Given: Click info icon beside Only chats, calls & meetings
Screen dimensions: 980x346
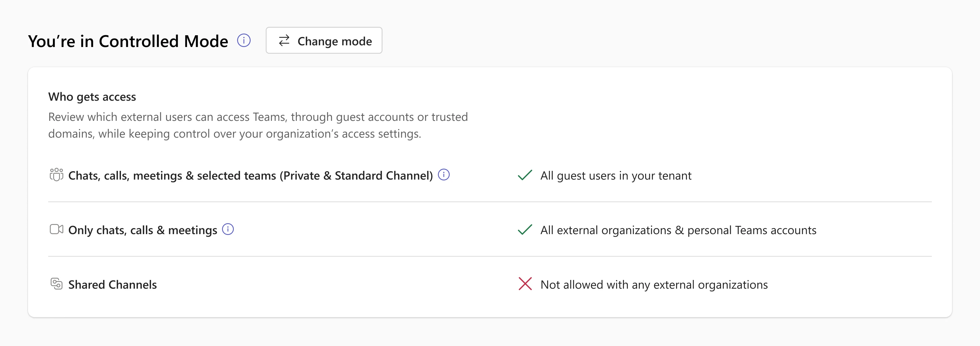Looking at the screenshot, I should click(x=228, y=229).
